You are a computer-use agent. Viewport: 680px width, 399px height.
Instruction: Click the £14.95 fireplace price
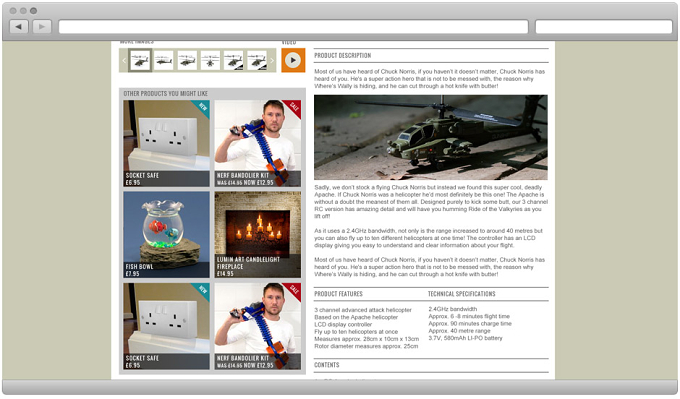[225, 274]
